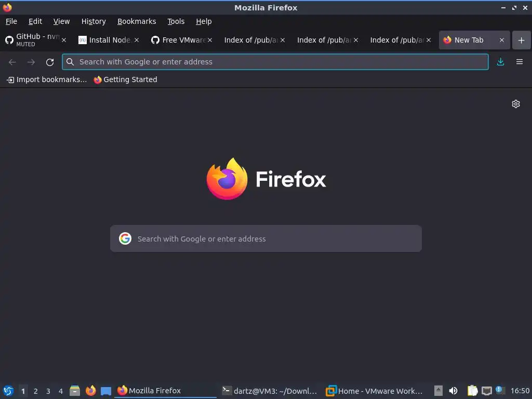This screenshot has height=399, width=532.
Task: Click the forward navigation arrow
Action: [31, 62]
